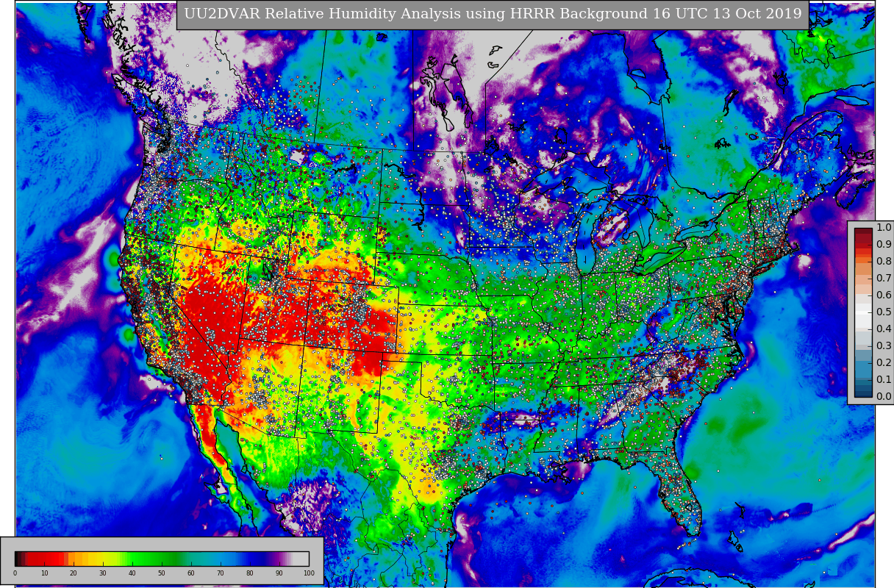Click the 0.0 label on the vertical colorbar

[x=883, y=397]
